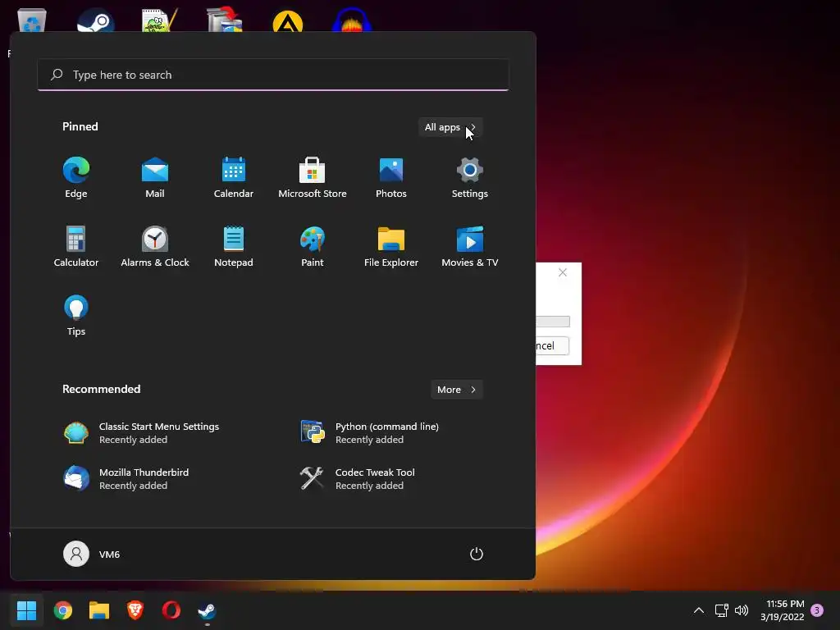Open the Calendar app
840x630 pixels.
(234, 178)
